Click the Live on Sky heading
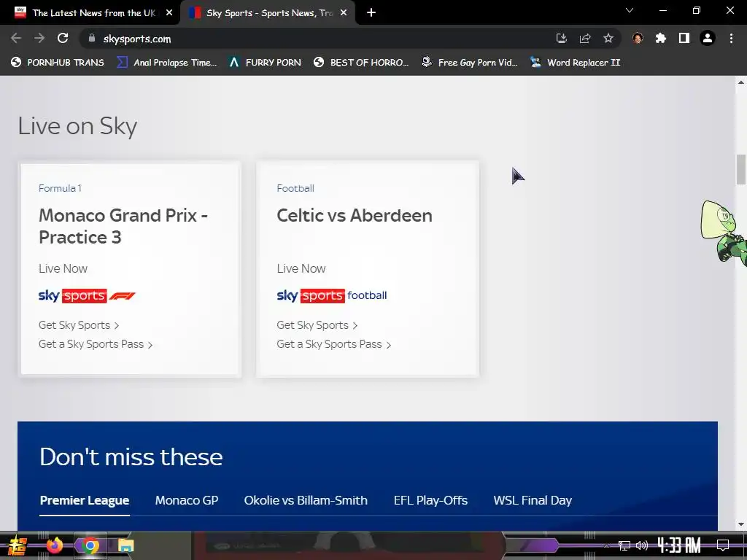Image resolution: width=747 pixels, height=560 pixels. 77,126
